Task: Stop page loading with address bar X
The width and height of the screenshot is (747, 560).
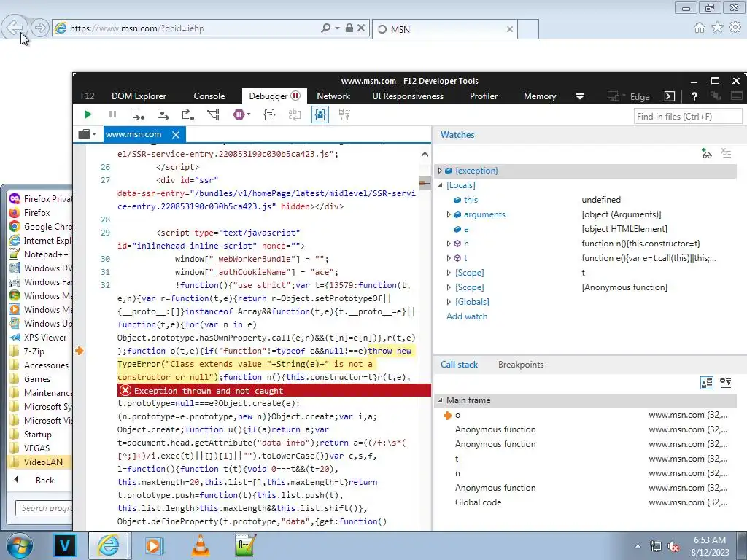Action: tap(361, 28)
